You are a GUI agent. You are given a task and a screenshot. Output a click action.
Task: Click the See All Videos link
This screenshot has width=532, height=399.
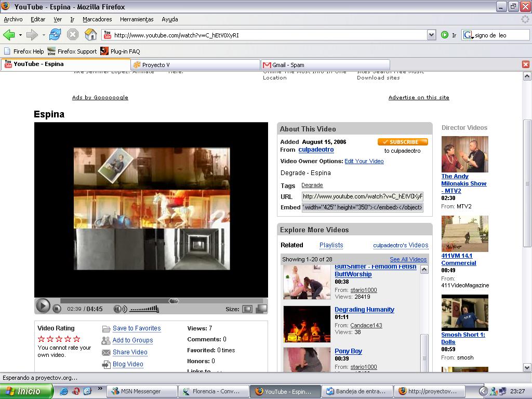pos(408,259)
